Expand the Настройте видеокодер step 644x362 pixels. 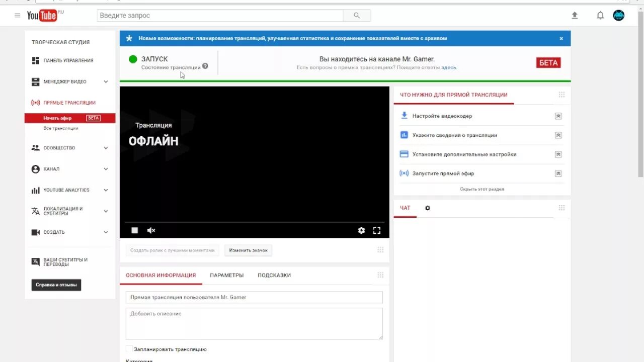coord(558,116)
